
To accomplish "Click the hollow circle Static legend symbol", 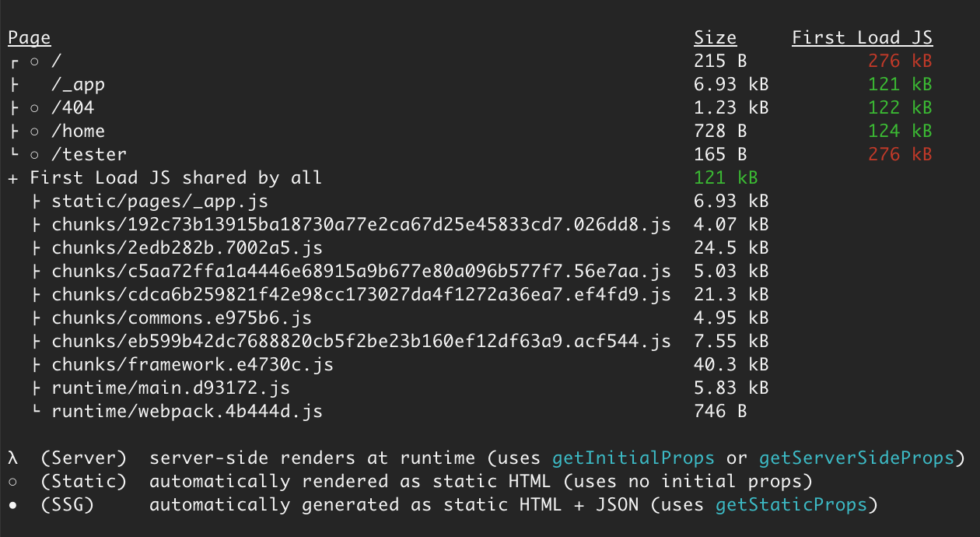I will (x=13, y=482).
